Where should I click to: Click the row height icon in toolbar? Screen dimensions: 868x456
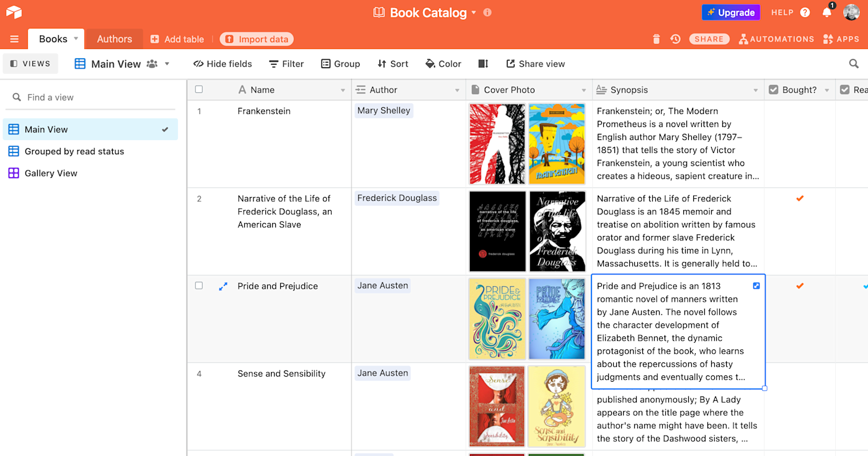tap(484, 64)
